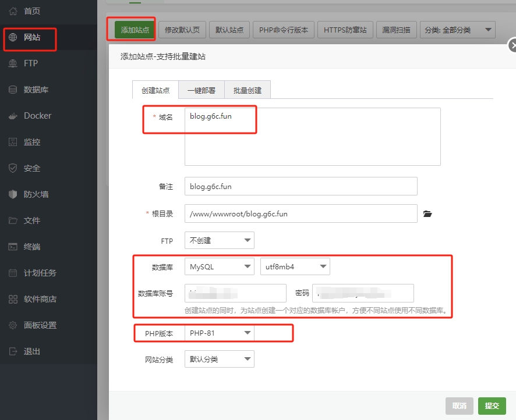This screenshot has width=516, height=420.
Task: Switch to the one-click deploy tab
Action: tap(202, 90)
